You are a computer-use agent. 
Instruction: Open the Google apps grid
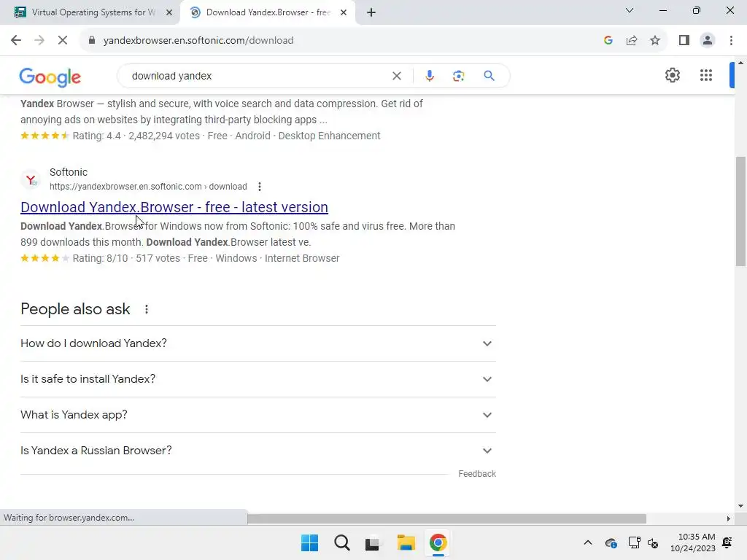(706, 75)
